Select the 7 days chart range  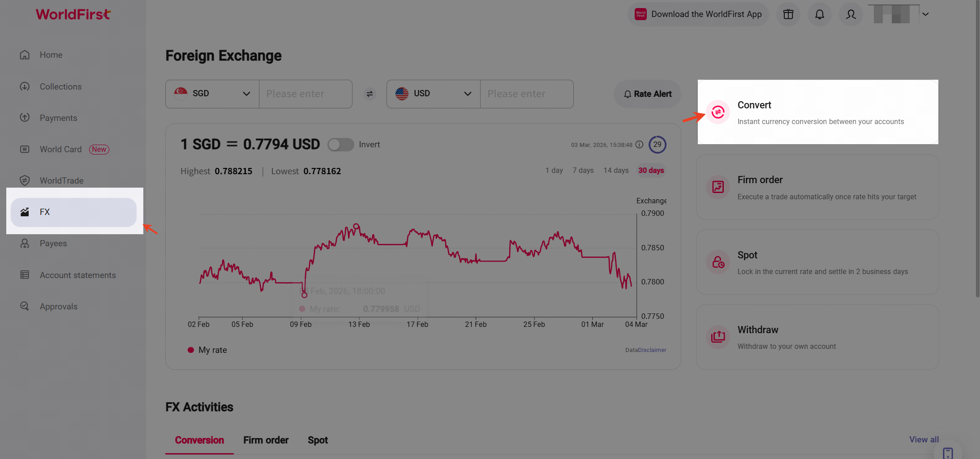click(x=583, y=171)
